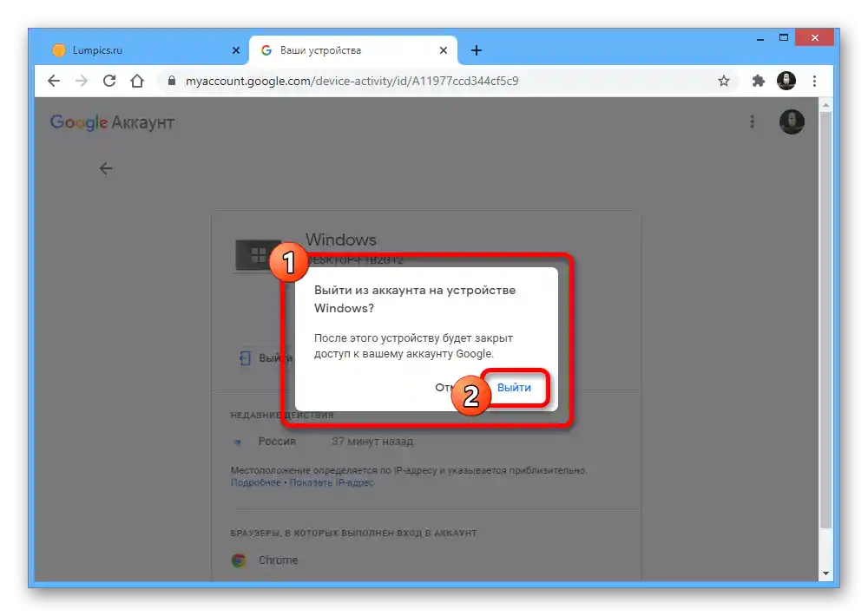Click the 37 минут назад text

tap(372, 441)
